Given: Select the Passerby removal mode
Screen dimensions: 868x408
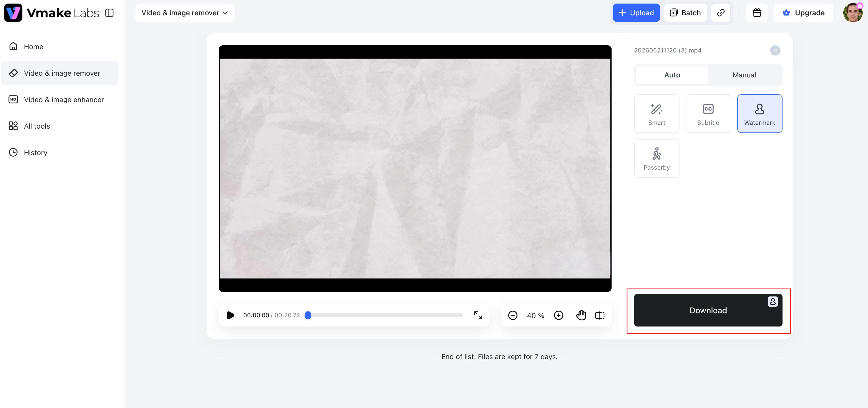Looking at the screenshot, I should (x=656, y=158).
